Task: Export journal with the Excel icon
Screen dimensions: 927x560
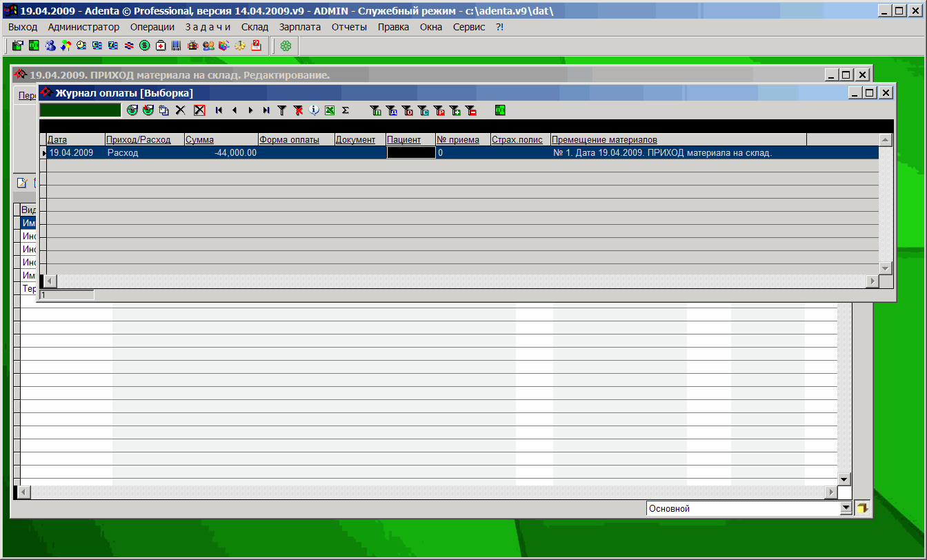Action: [330, 110]
